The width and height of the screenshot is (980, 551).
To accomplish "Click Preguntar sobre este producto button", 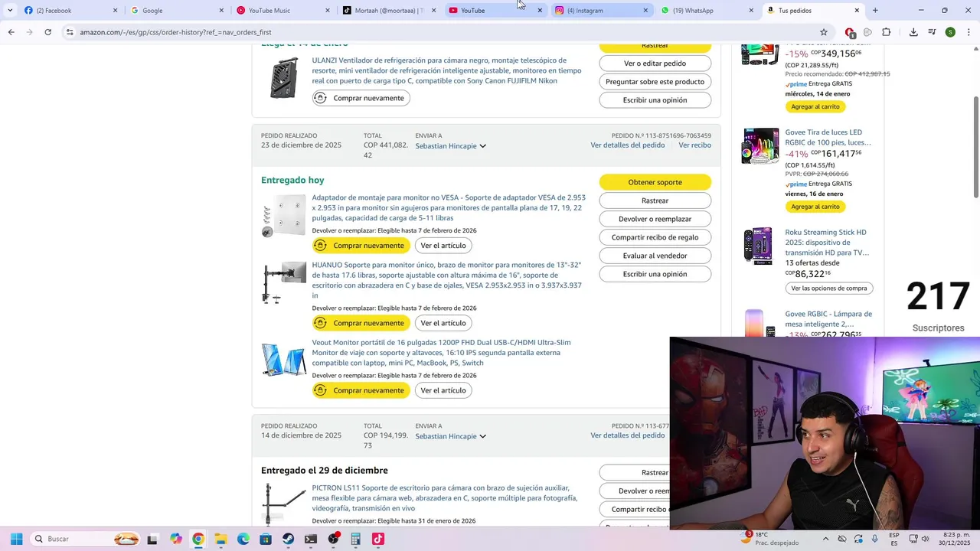I will [655, 82].
